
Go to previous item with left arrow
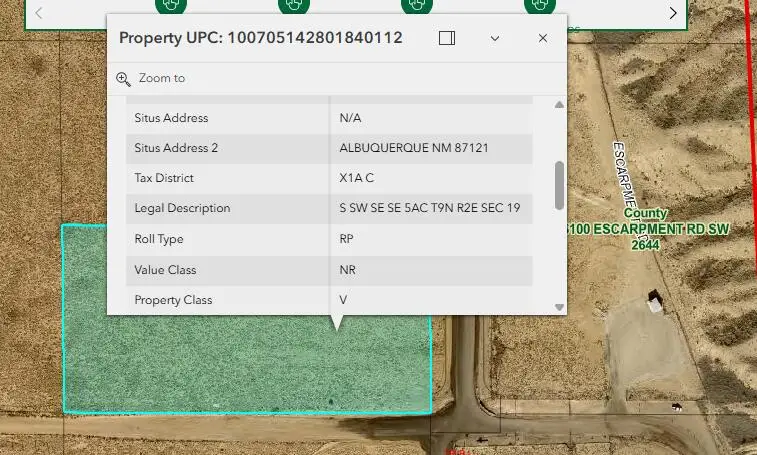point(39,13)
